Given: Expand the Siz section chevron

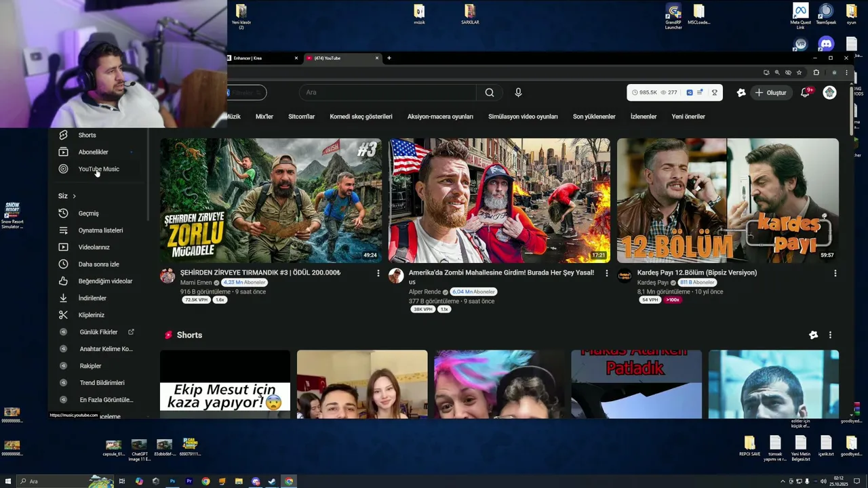Looking at the screenshot, I should coord(74,196).
